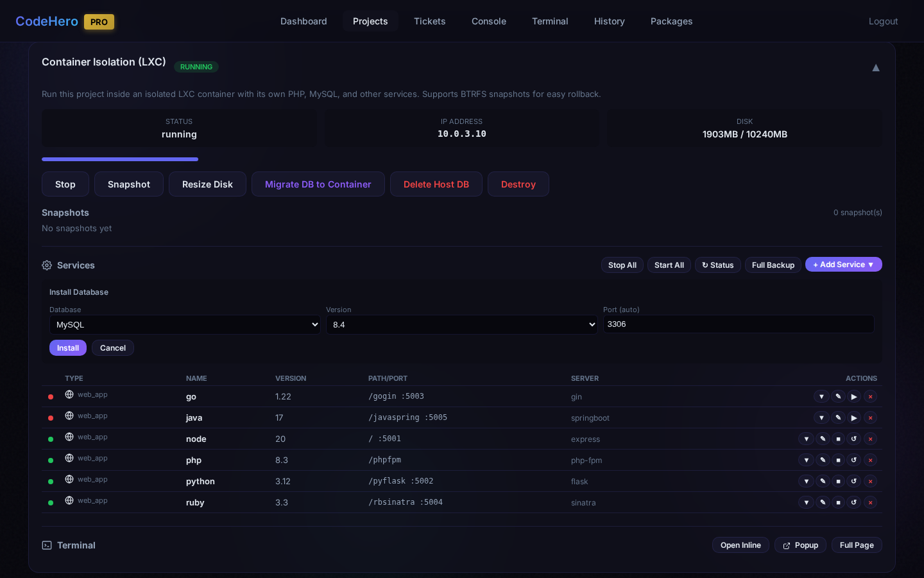Start the go service with play icon
Image resolution: width=924 pixels, height=578 pixels.
(853, 397)
